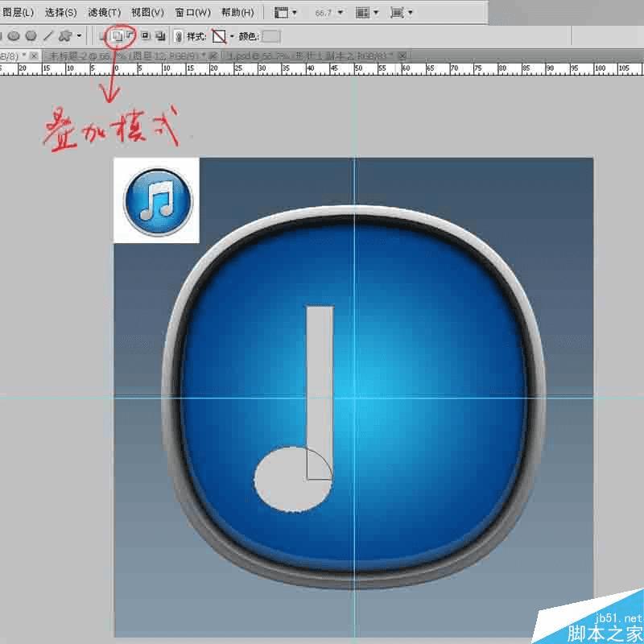
Task: Click the Exclude overlapping shape areas icon
Action: 161,36
